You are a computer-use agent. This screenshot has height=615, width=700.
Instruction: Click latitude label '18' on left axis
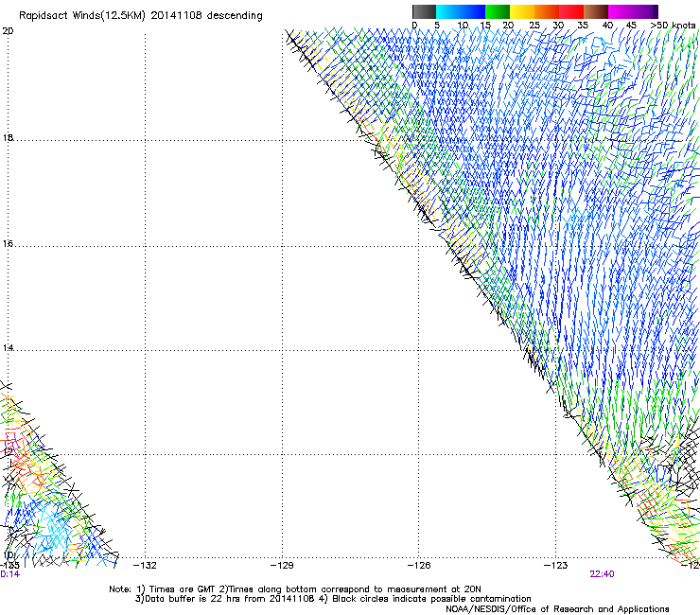click(8, 137)
